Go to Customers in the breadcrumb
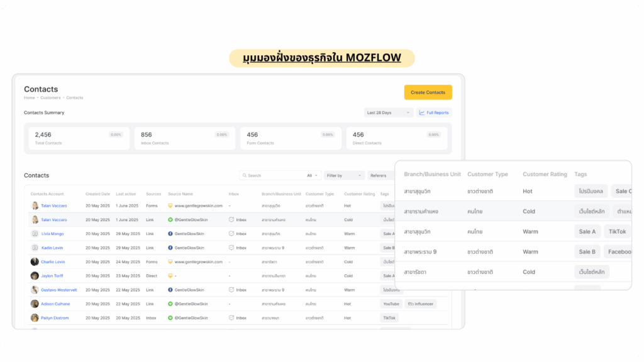Image resolution: width=644 pixels, height=362 pixels. (50, 97)
